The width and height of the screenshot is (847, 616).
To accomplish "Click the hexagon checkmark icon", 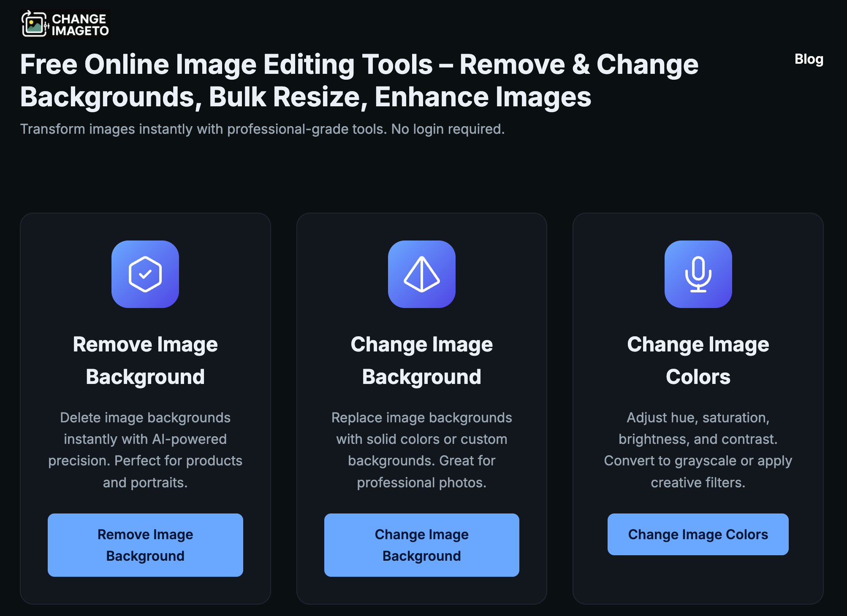I will point(145,274).
